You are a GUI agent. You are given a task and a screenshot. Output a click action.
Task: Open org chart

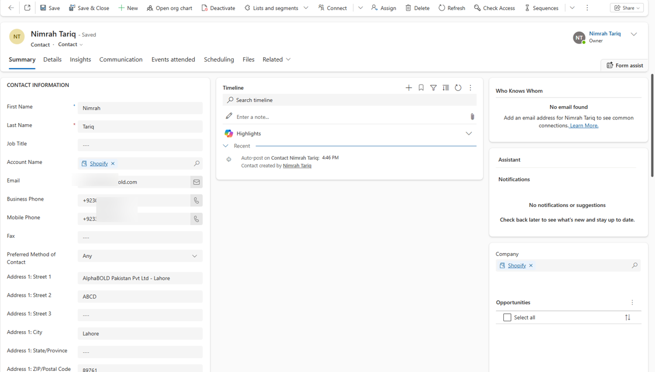pos(169,8)
